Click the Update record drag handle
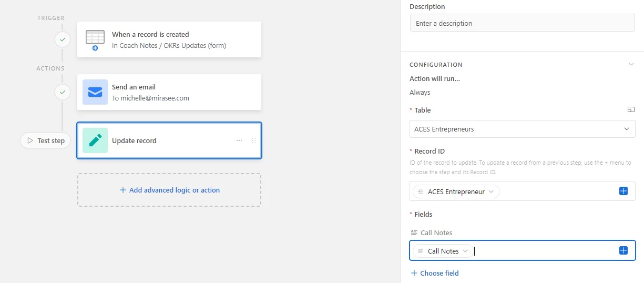644x283 pixels. (254, 140)
